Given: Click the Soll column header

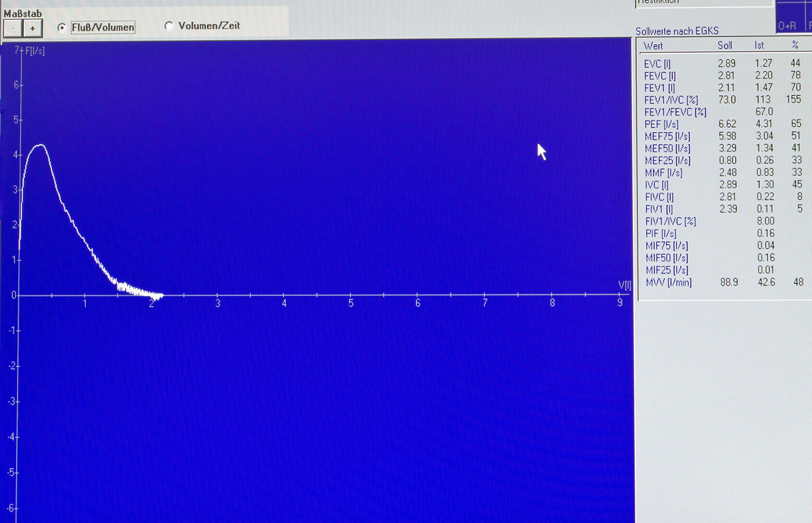Looking at the screenshot, I should pos(725,46).
